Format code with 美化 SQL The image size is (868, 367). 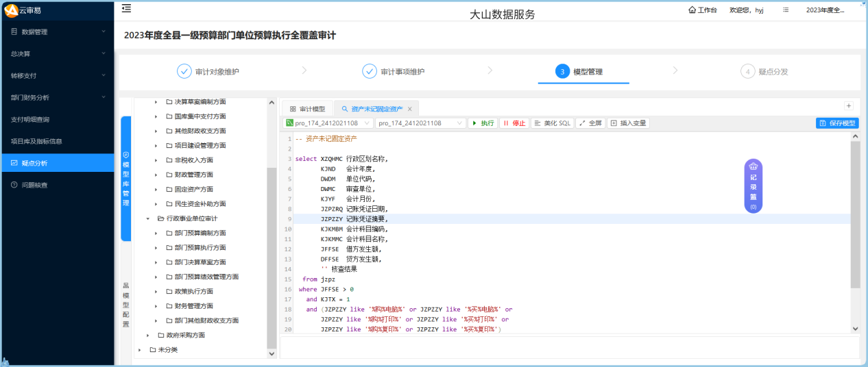click(x=552, y=123)
